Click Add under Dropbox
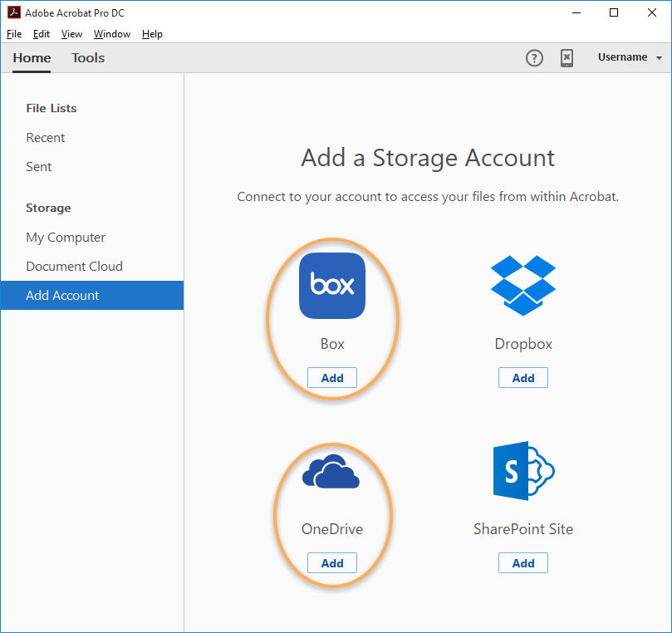 (x=522, y=377)
